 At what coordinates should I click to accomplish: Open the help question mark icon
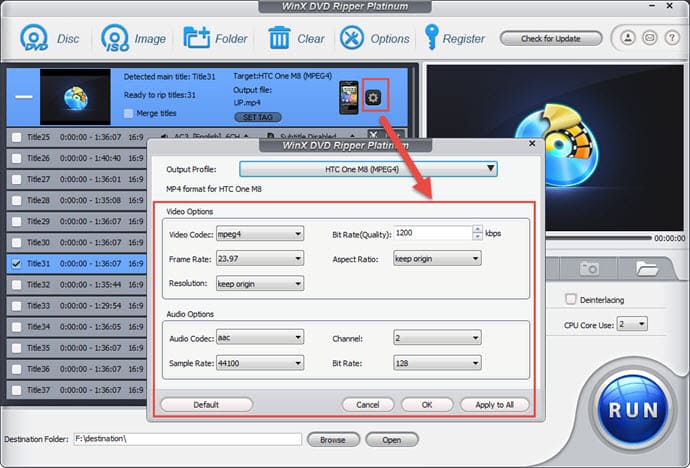(672, 38)
